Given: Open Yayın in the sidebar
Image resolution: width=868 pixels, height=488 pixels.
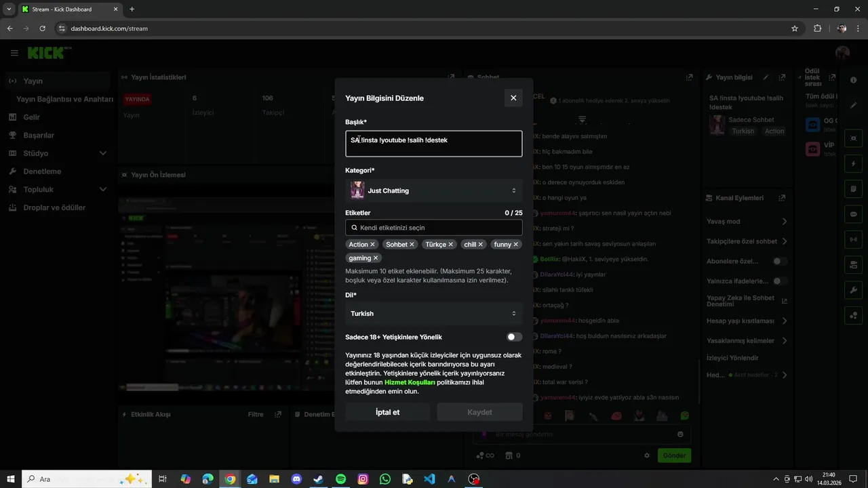Looking at the screenshot, I should [58, 81].
